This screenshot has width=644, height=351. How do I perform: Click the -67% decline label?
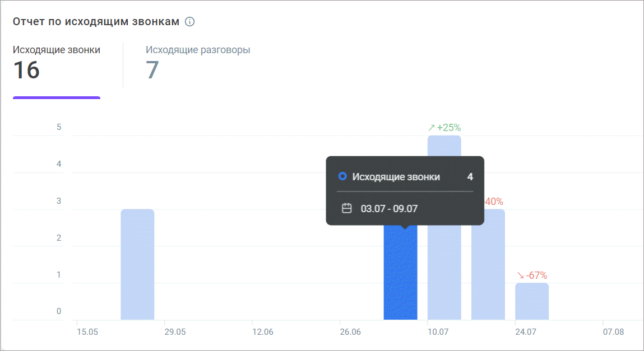[x=536, y=275]
